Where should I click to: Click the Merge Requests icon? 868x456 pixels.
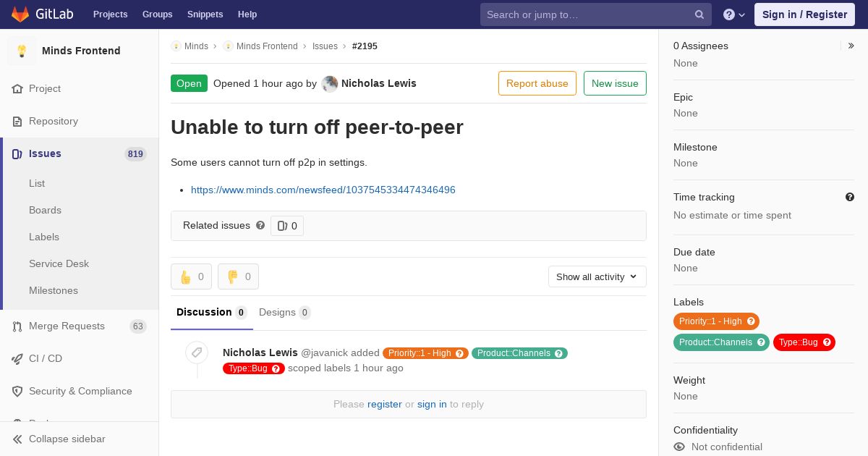click(x=17, y=326)
